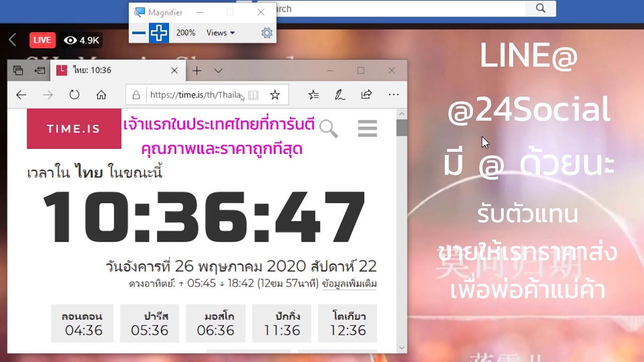Add page to favorites star
The width and height of the screenshot is (644, 362).
[x=275, y=95]
